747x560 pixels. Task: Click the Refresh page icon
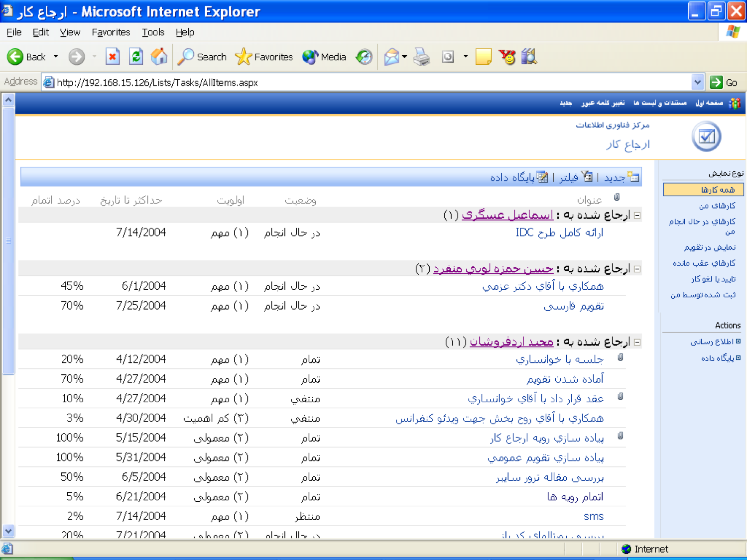pos(136,57)
